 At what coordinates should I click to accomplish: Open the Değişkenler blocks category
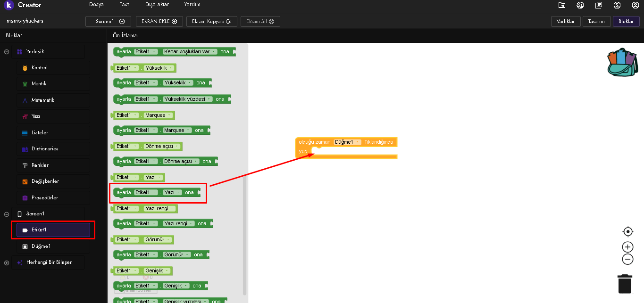pos(53,181)
